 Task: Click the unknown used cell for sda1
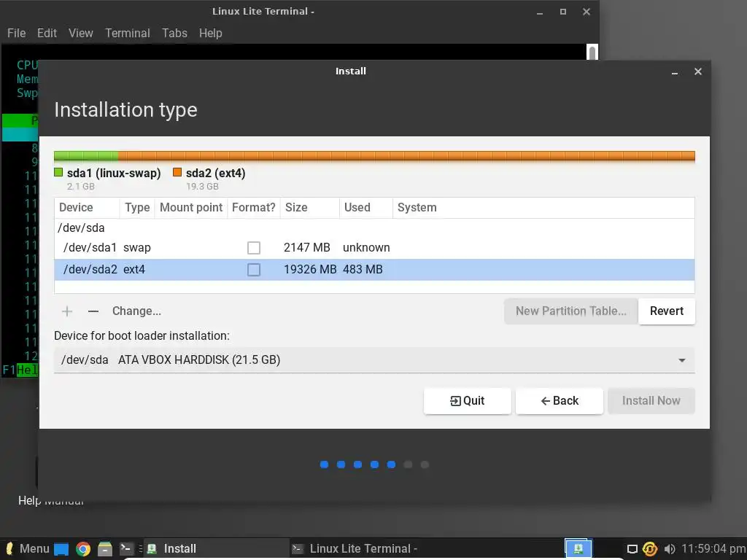pos(366,248)
